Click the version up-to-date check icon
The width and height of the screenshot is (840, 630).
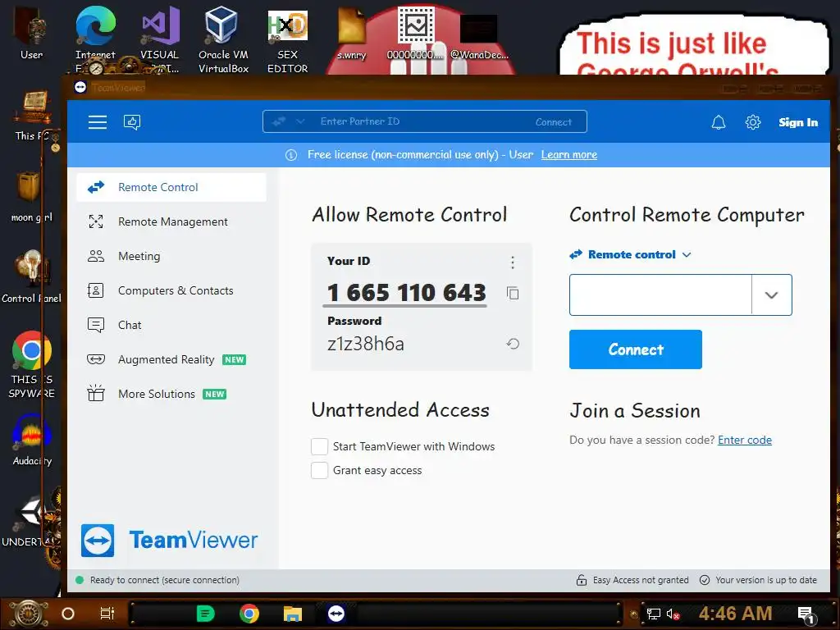click(705, 580)
